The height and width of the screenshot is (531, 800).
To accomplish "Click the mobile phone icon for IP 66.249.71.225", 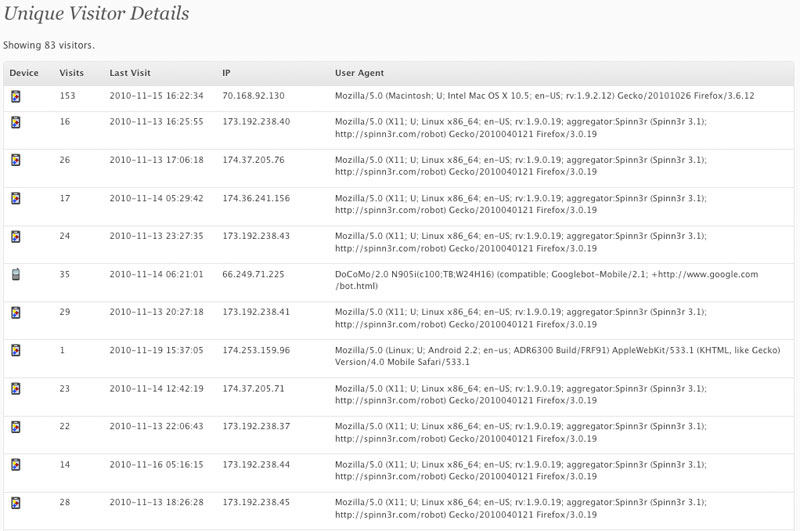I will (x=16, y=274).
